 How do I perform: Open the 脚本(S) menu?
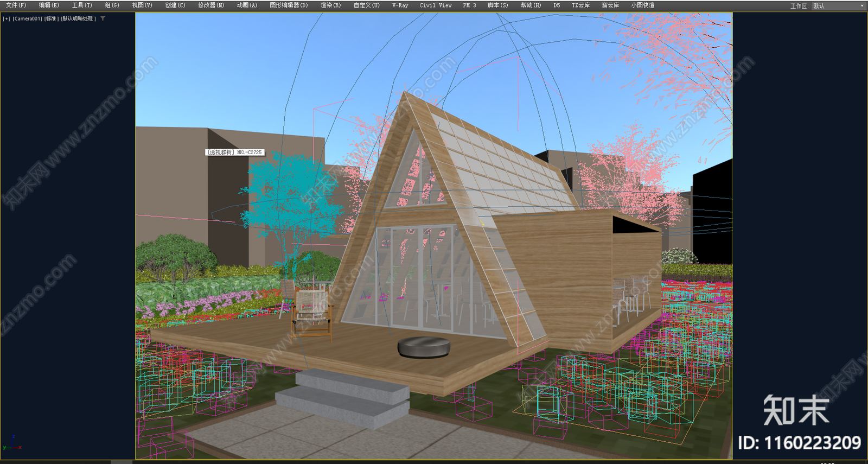pyautogui.click(x=498, y=5)
